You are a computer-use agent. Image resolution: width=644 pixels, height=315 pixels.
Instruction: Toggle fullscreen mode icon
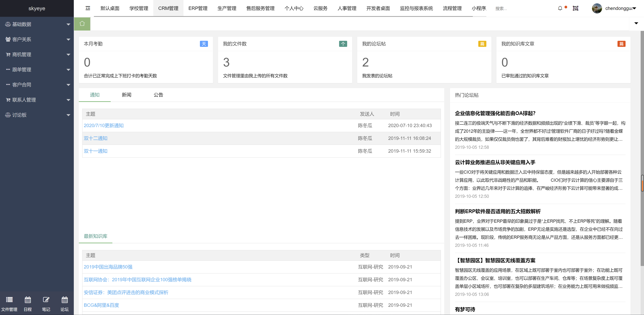[x=576, y=8]
